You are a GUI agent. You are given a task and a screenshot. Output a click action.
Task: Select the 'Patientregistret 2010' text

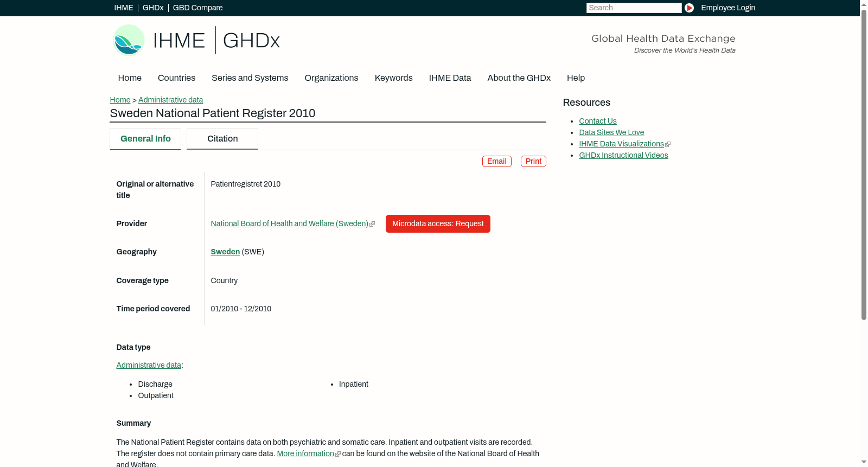(x=246, y=184)
